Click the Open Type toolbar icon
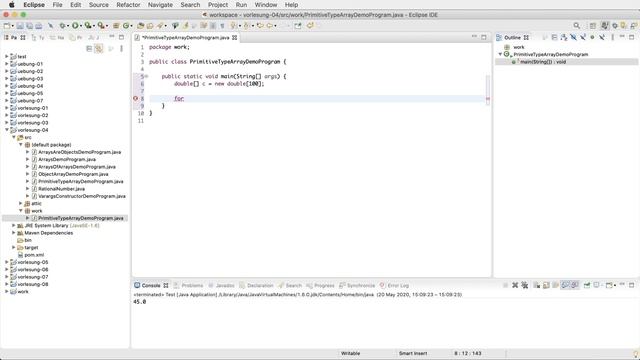 140,26
